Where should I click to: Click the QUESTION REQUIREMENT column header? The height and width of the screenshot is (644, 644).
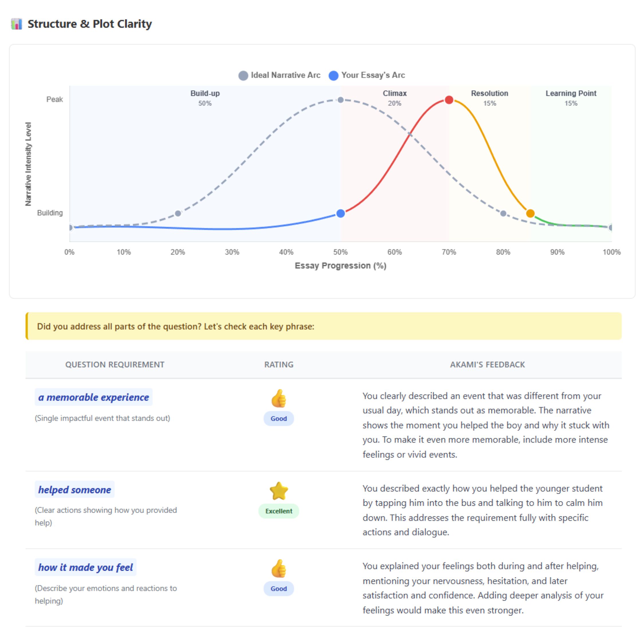click(x=115, y=365)
